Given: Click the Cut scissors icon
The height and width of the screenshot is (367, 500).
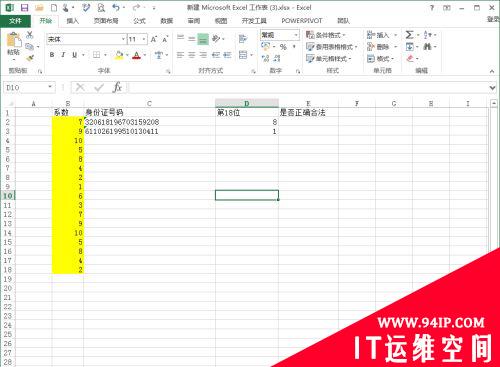Looking at the screenshot, I should [30, 35].
